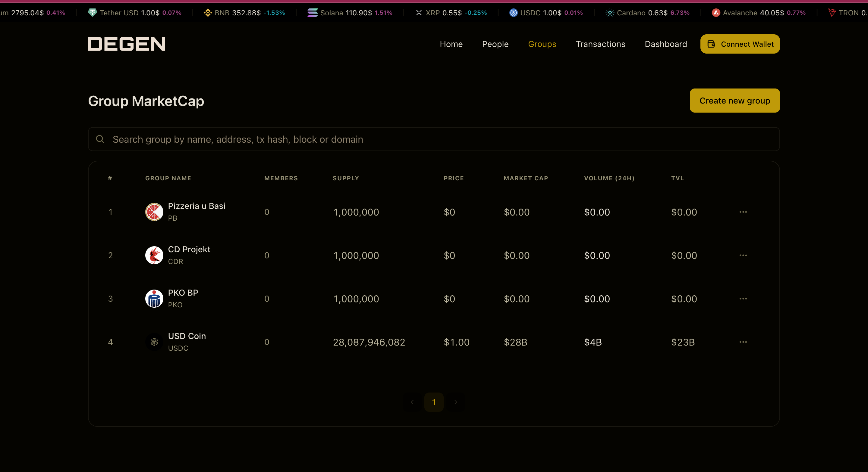Click Create new group button

click(x=734, y=101)
